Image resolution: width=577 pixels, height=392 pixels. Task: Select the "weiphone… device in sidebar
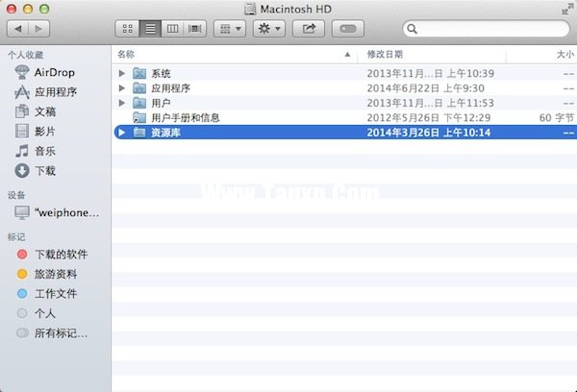tap(57, 212)
